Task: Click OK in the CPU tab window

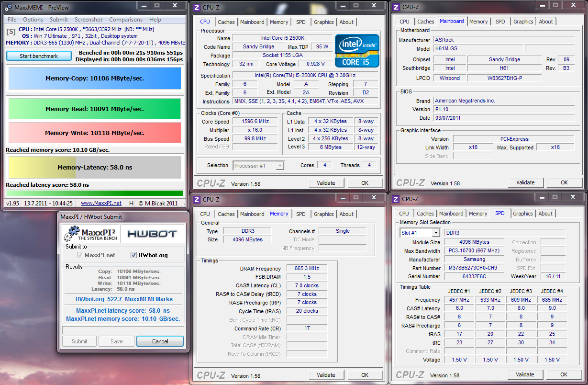Action: pyautogui.click(x=365, y=183)
